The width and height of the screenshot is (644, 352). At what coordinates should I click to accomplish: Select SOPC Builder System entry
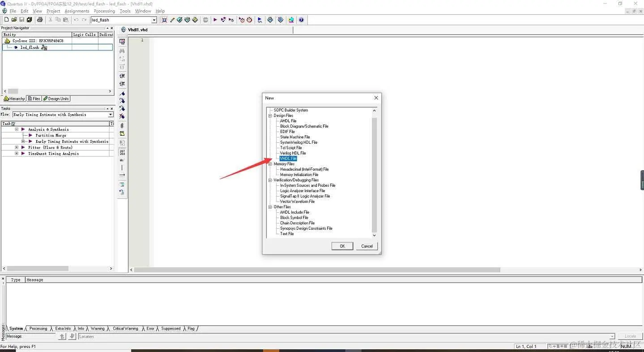point(291,110)
